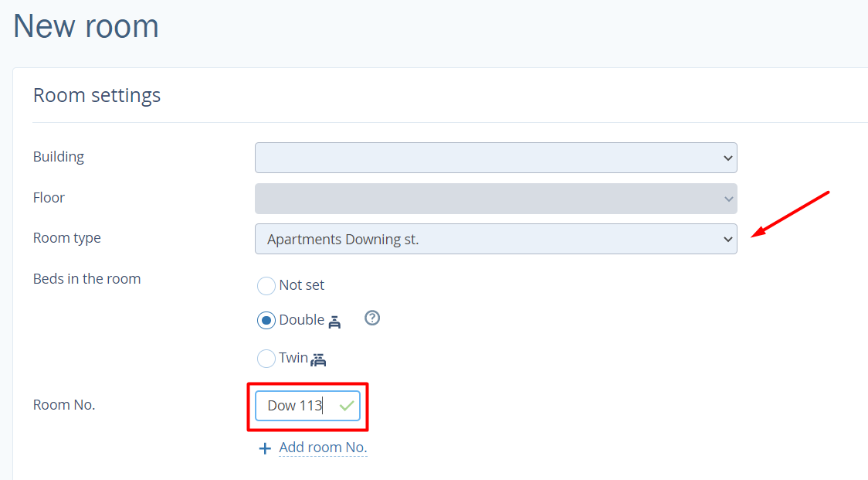Click the Twin option label text
Screen dimensions: 868x480
[x=293, y=358]
